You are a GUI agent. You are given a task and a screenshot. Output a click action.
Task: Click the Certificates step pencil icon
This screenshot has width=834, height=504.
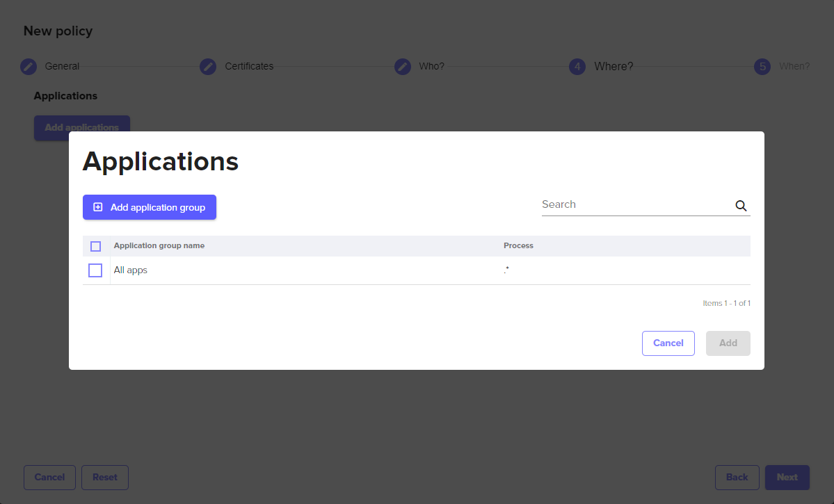208,67
